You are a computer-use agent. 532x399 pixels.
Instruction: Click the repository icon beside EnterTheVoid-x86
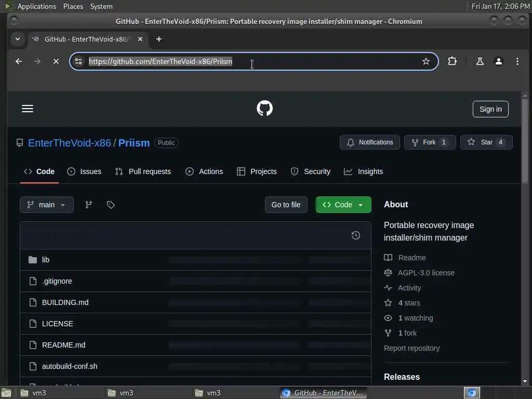tap(20, 143)
